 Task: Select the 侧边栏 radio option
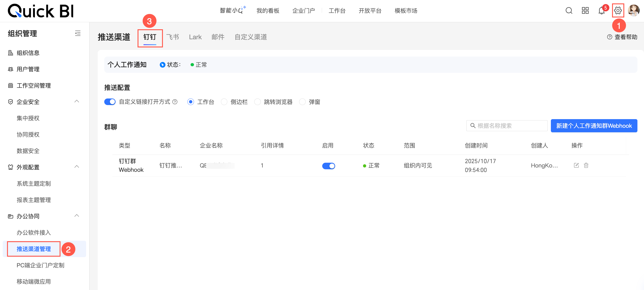224,102
